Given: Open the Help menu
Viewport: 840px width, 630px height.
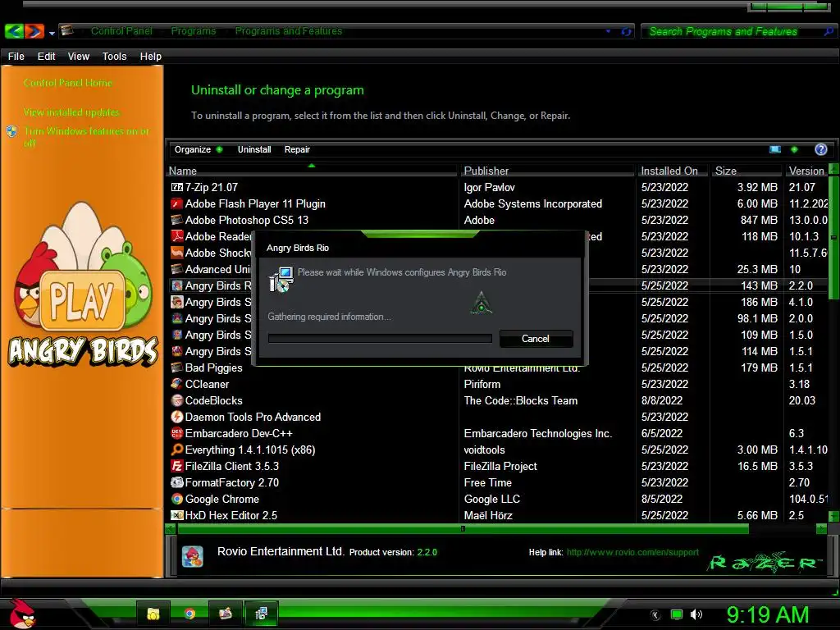Looking at the screenshot, I should (x=151, y=57).
